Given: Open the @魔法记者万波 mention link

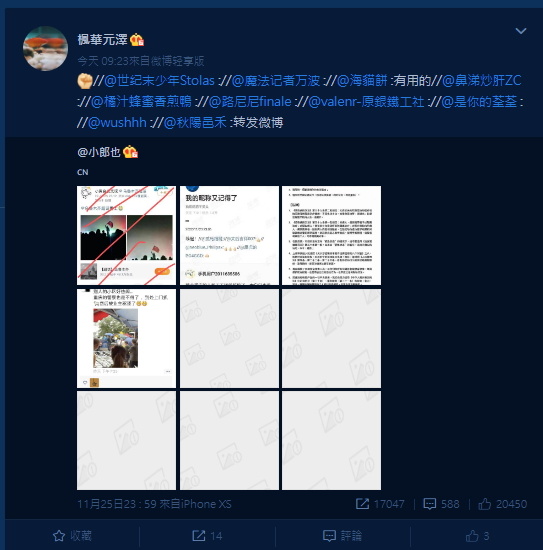Looking at the screenshot, I should pyautogui.click(x=276, y=81).
